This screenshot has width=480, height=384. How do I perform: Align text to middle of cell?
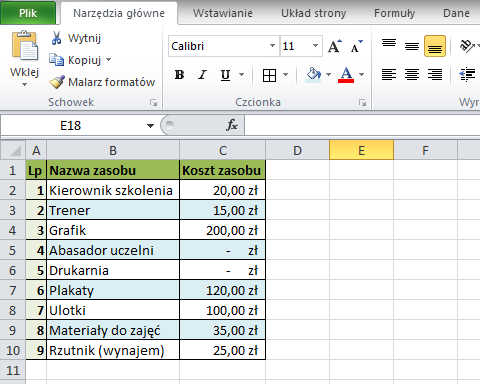[x=412, y=46]
